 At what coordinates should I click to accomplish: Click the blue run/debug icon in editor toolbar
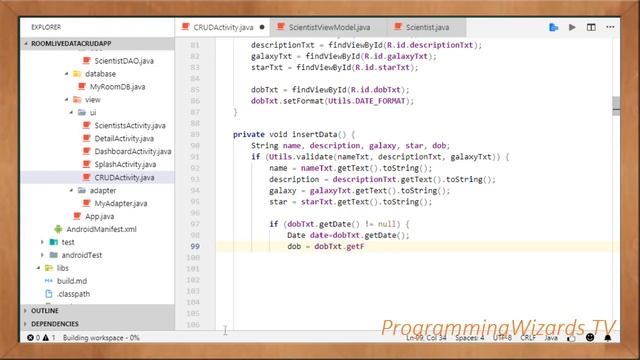pyautogui.click(x=553, y=27)
